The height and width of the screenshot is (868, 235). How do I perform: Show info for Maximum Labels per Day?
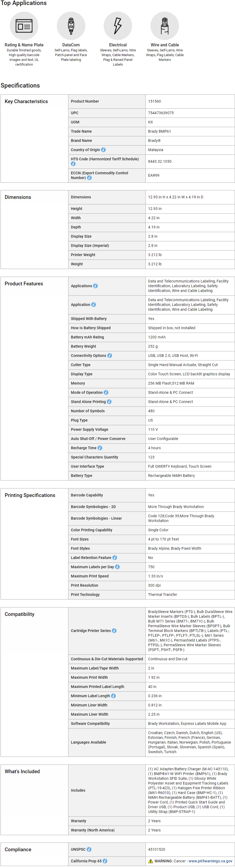[117, 567]
